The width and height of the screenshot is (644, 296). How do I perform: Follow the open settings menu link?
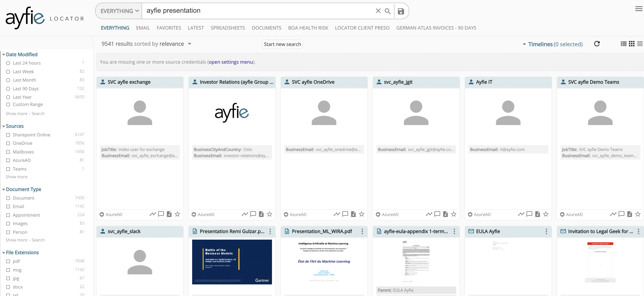(x=231, y=62)
